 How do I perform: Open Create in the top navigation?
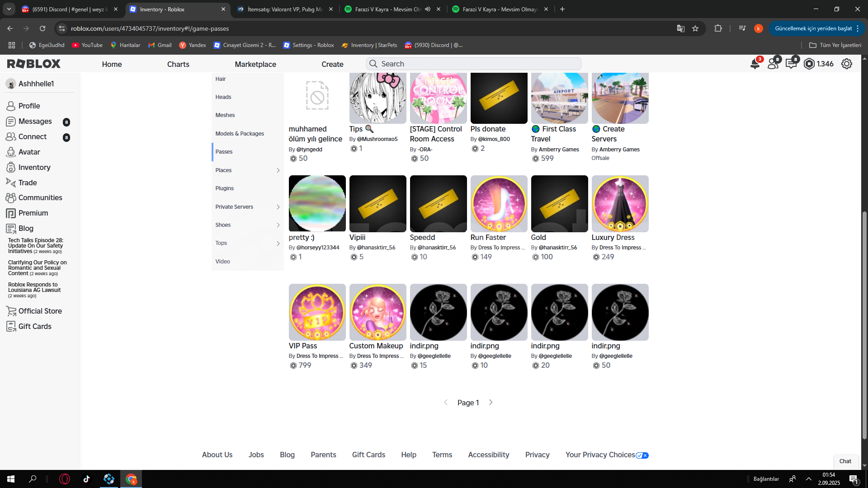(x=332, y=64)
